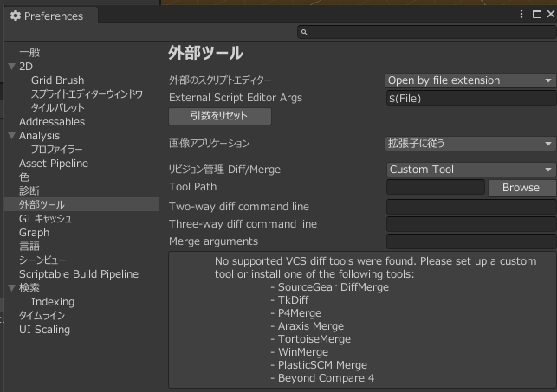Image resolution: width=557 pixels, height=392 pixels.
Task: Click the Preferences gear icon in tab
Action: [15, 16]
